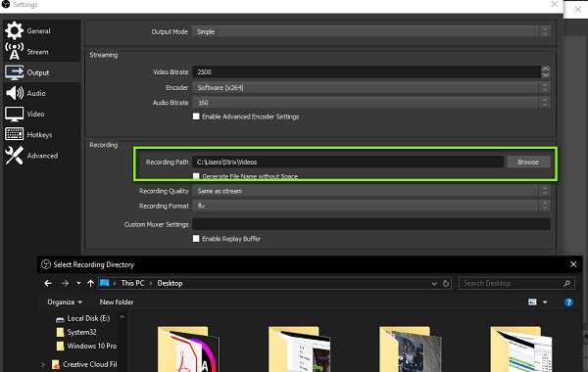Click the This PC icon in address bar
The image size is (588, 372).
[x=105, y=283]
